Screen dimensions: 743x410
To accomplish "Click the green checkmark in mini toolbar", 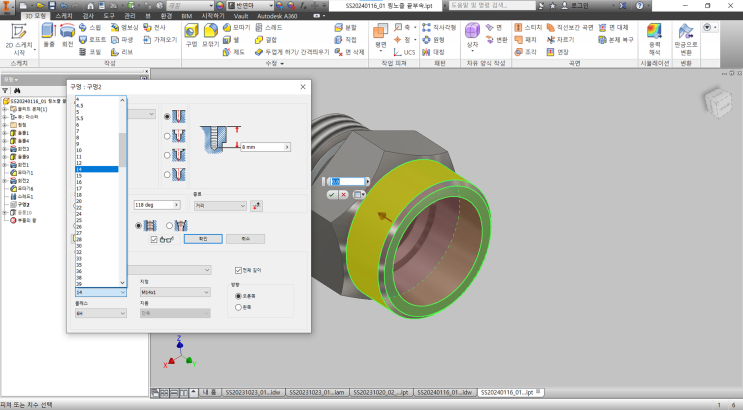I will (x=331, y=194).
